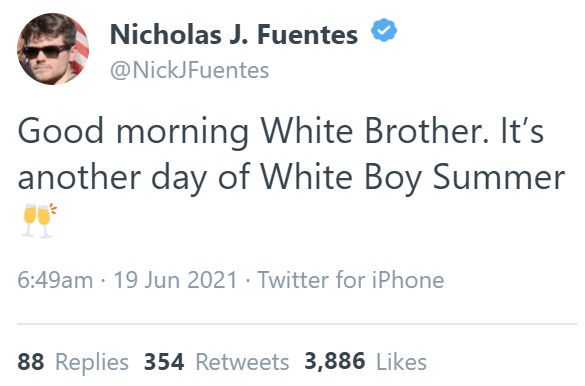Click the "Summer" word in tweet text
The width and height of the screenshot is (585, 386).
point(499,177)
